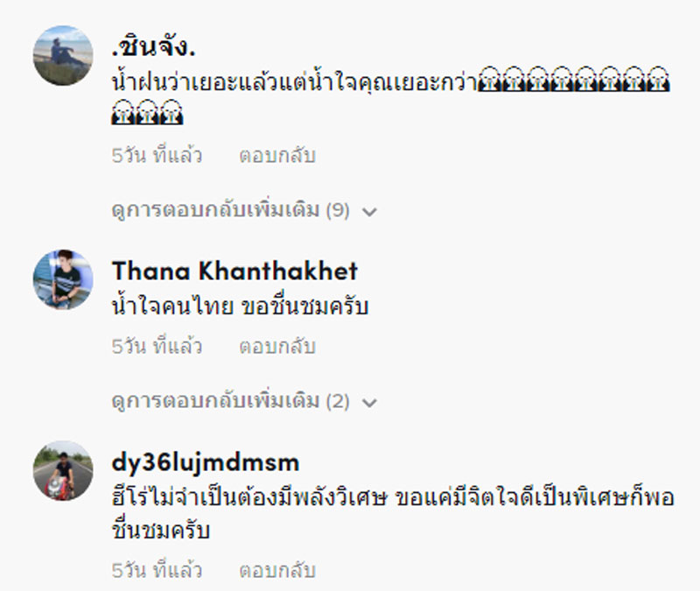
Task: Click the 5วัน ที่แล้ว timestamp under Thana Khanthakhet
Action: click(x=157, y=346)
